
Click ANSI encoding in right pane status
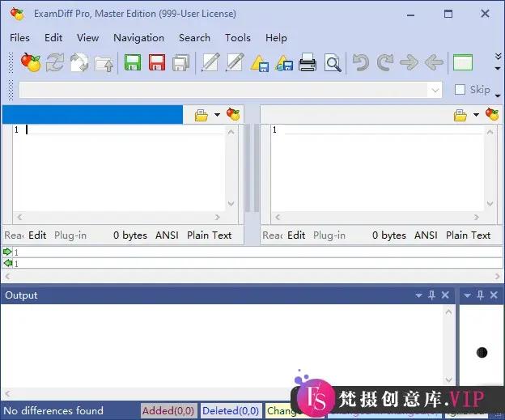click(426, 235)
